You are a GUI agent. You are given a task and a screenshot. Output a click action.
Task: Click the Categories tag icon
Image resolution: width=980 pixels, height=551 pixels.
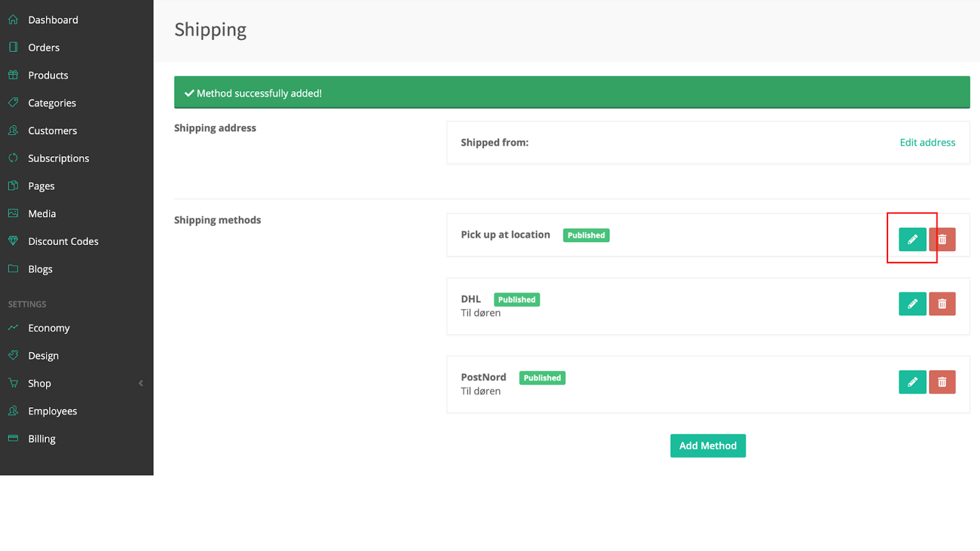tap(13, 102)
